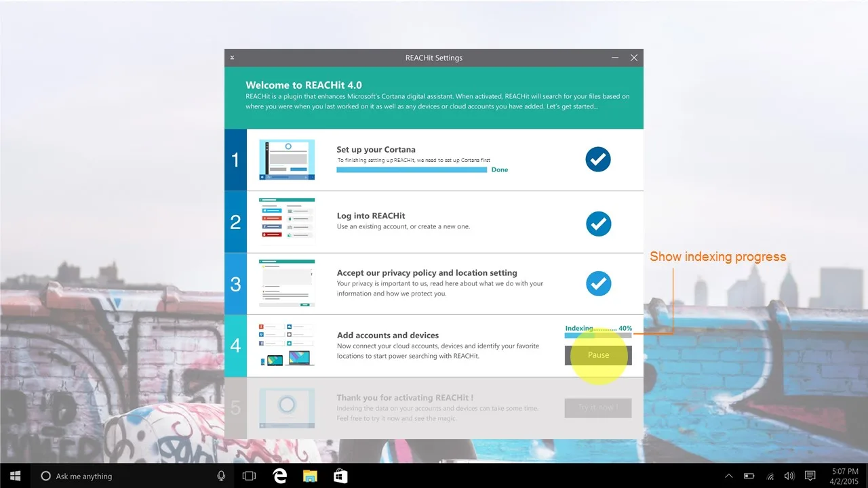
Task: Close the REACHit Settings window
Action: [634, 58]
